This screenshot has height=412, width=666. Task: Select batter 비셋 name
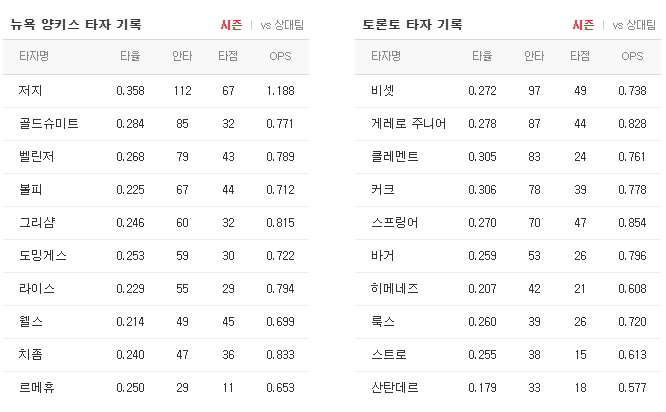coord(383,90)
